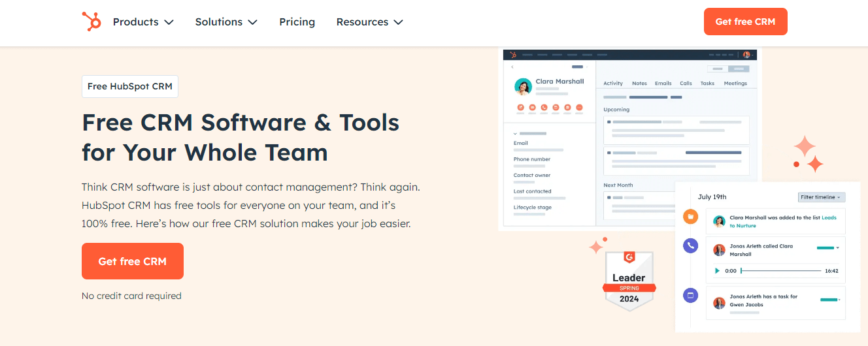
Task: Click the 'Upcoming' section heading
Action: [x=616, y=110]
